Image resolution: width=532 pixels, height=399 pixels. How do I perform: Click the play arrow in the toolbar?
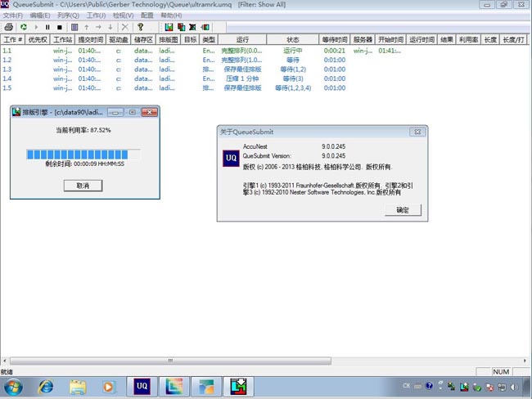(36, 27)
